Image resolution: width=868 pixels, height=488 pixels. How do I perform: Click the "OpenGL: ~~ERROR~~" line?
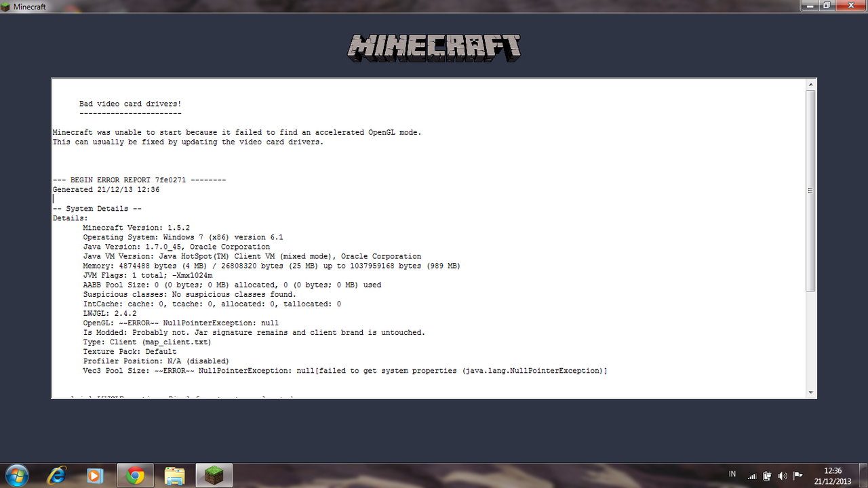point(181,323)
